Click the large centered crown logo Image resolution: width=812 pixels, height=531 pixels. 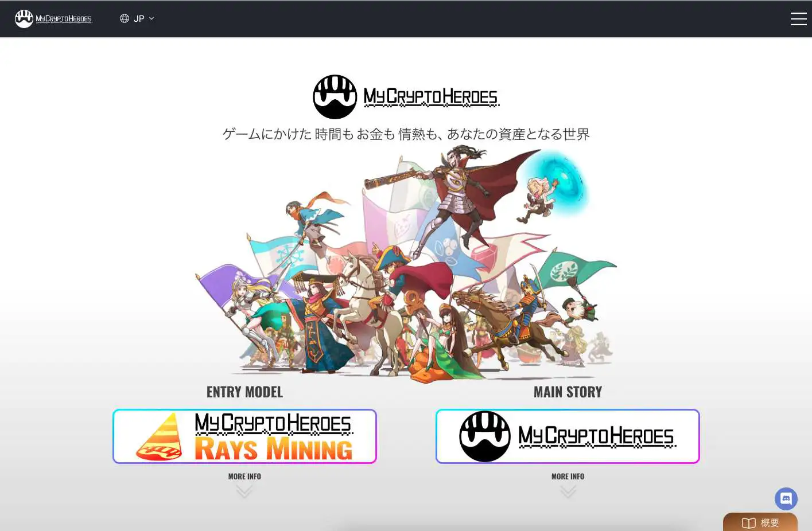[x=335, y=97]
